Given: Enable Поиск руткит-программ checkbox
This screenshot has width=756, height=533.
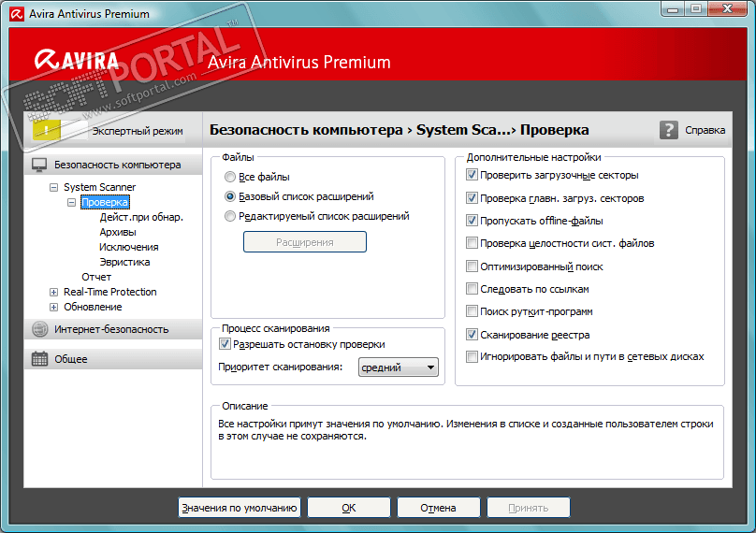Looking at the screenshot, I should (x=472, y=311).
